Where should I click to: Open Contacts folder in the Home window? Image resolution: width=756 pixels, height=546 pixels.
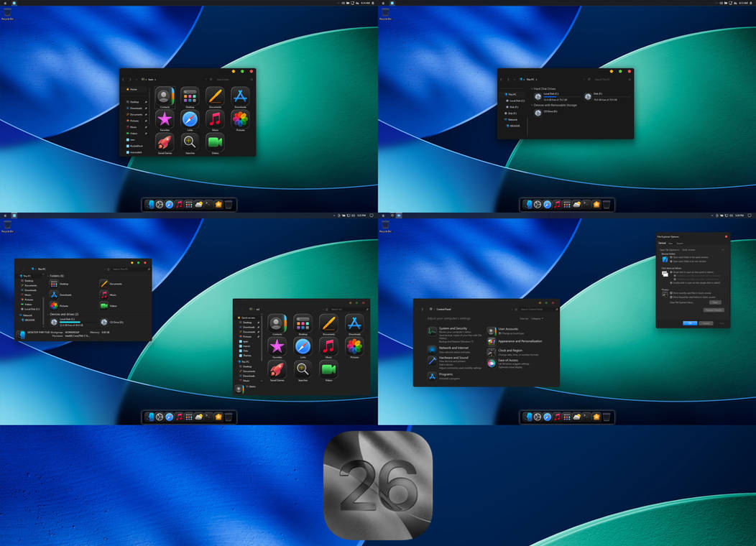(x=165, y=96)
